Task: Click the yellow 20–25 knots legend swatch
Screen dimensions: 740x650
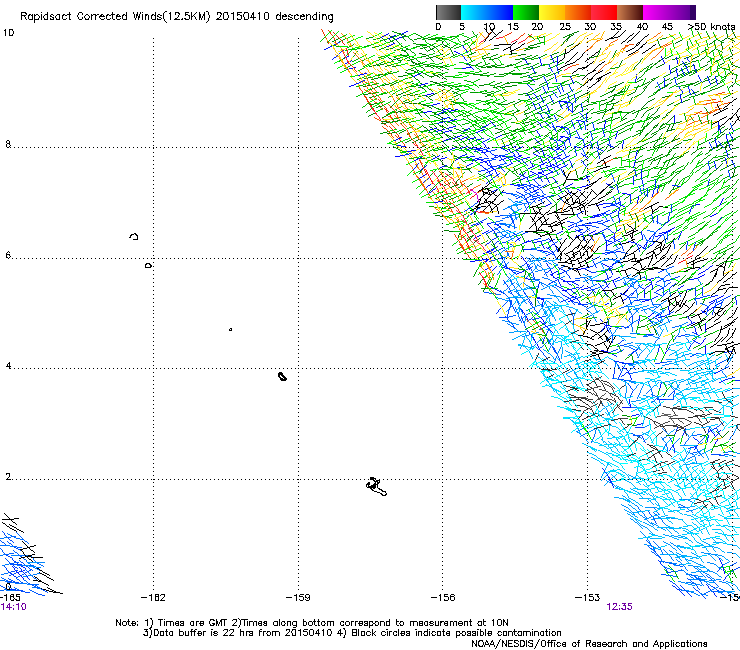Action: coord(552,12)
